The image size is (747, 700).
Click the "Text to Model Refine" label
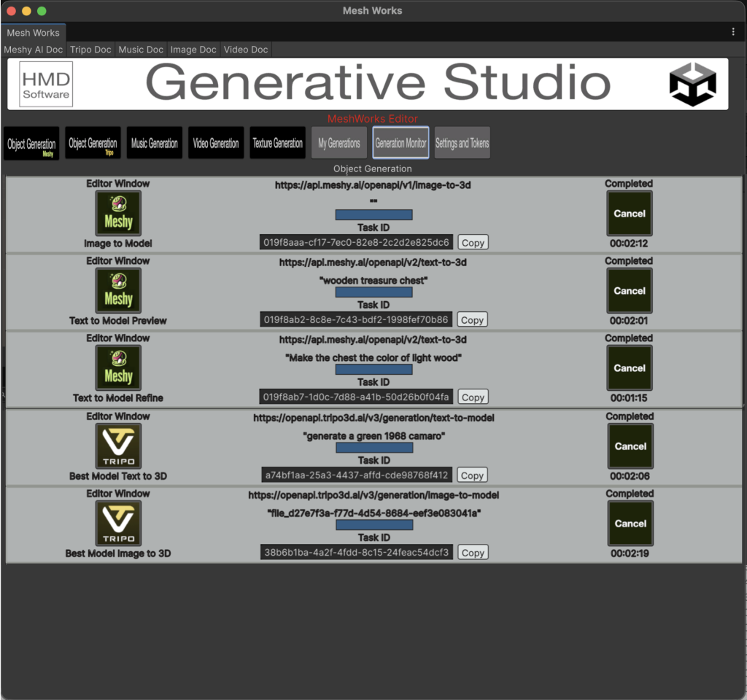coord(118,398)
